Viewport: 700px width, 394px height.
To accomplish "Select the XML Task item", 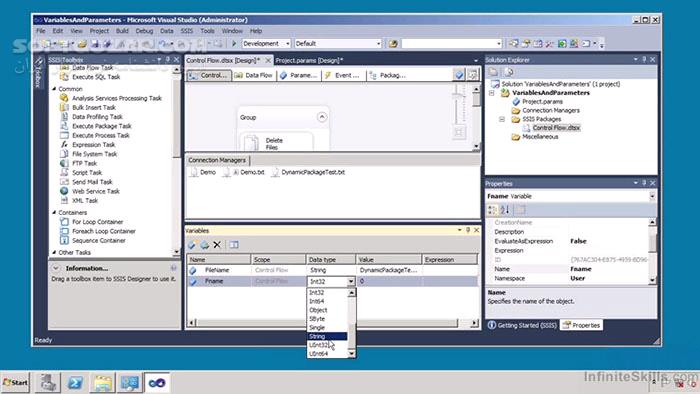I will click(x=79, y=200).
